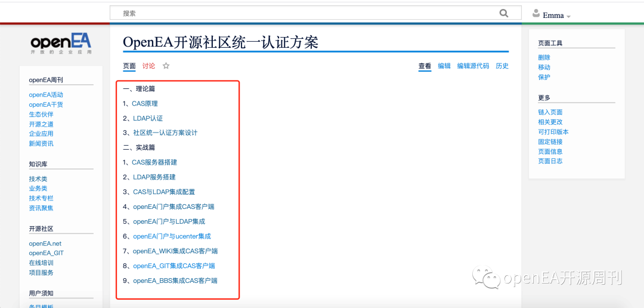Viewport: 644px width, 308px height.
Task: Open 在线培训 sidebar link
Action: click(41, 263)
